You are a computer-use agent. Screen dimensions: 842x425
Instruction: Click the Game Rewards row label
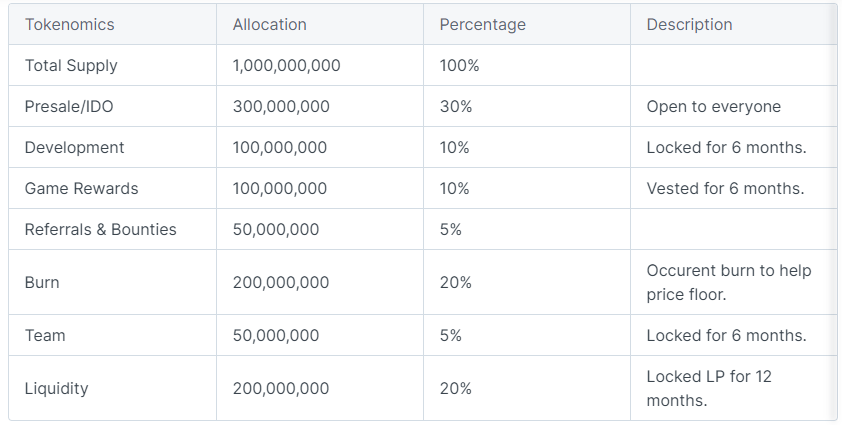point(81,188)
